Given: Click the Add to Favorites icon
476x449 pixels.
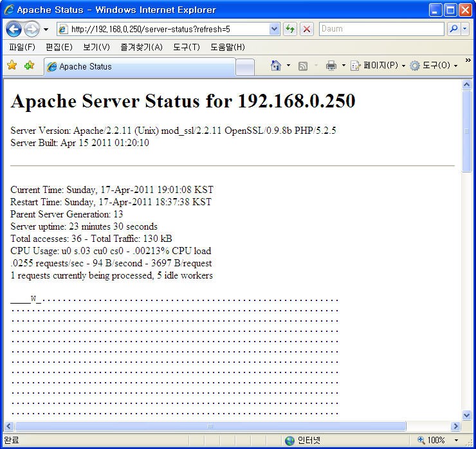Looking at the screenshot, I should [30, 65].
